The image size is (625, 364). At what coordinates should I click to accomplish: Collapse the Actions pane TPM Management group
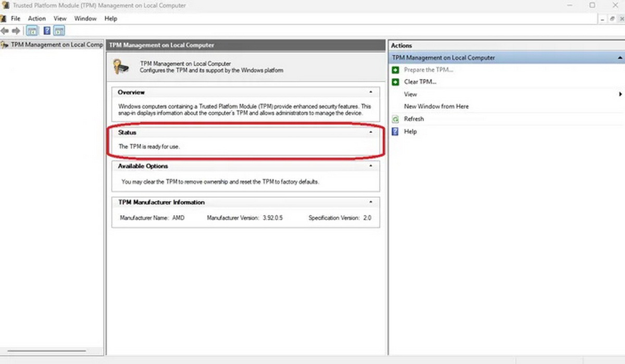pos(620,58)
